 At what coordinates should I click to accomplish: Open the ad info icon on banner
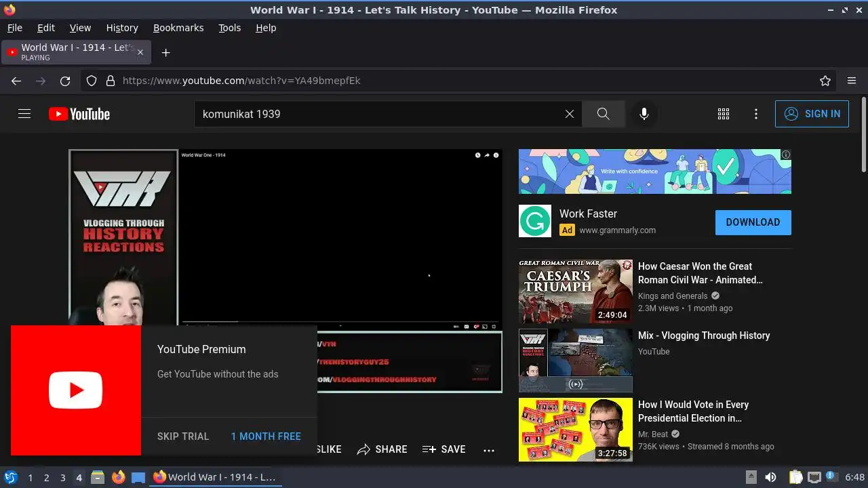[x=786, y=155]
